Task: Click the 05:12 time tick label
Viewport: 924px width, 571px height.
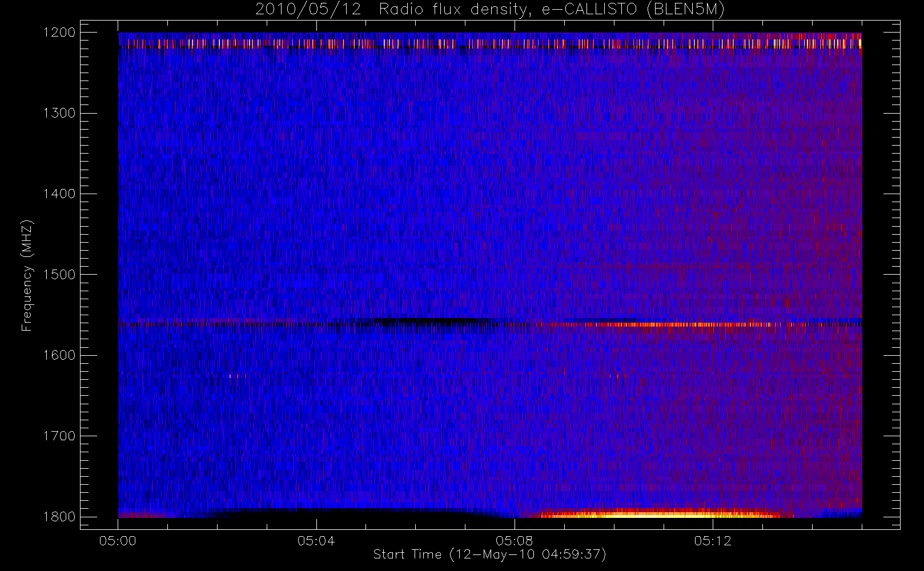Action: [713, 541]
